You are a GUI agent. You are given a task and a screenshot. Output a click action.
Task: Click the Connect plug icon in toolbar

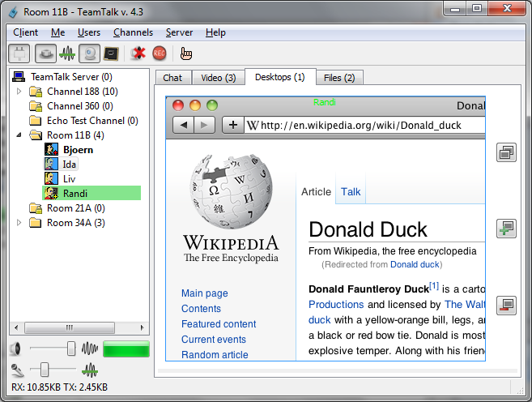19,53
